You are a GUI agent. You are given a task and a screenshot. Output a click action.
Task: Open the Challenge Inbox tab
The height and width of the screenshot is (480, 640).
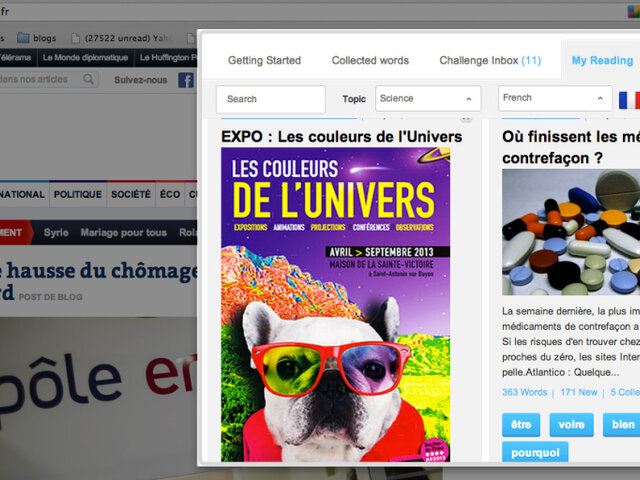coord(490,60)
